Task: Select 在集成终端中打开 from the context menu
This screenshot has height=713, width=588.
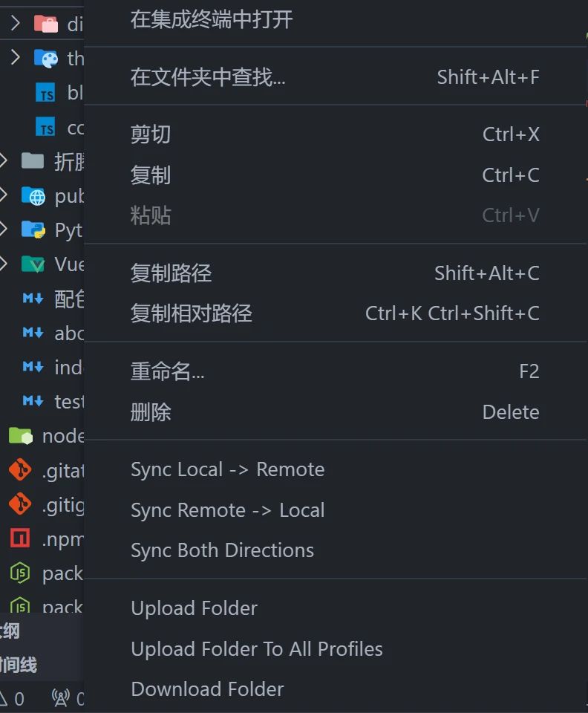Action: point(209,22)
